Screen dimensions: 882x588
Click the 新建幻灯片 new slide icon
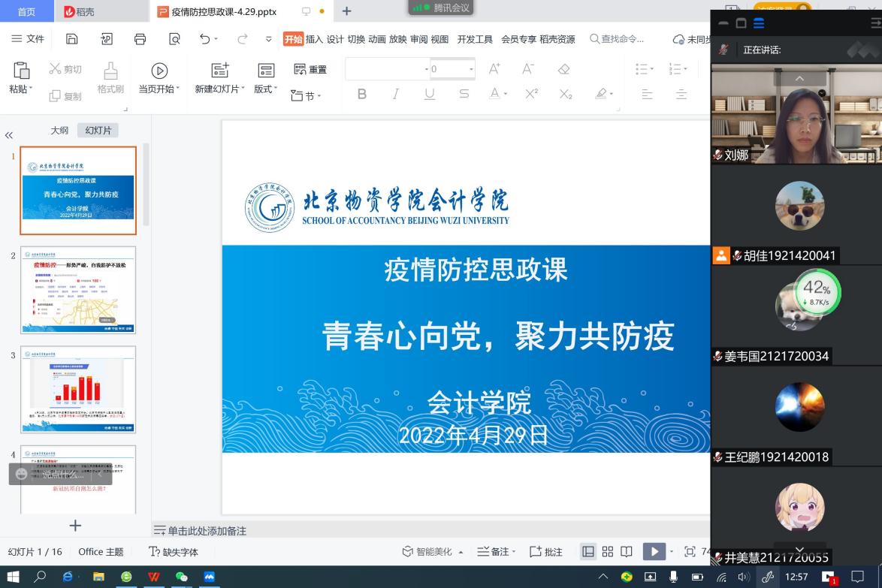(x=219, y=71)
